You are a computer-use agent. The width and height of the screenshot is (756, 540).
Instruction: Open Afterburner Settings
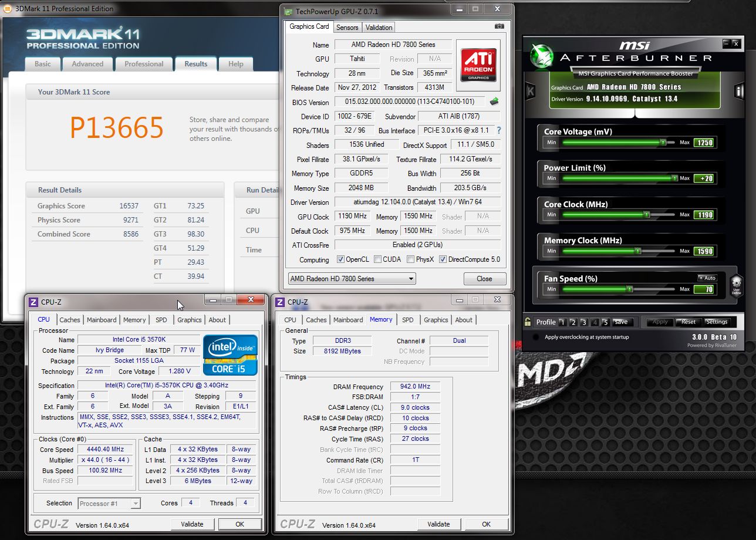click(x=717, y=322)
